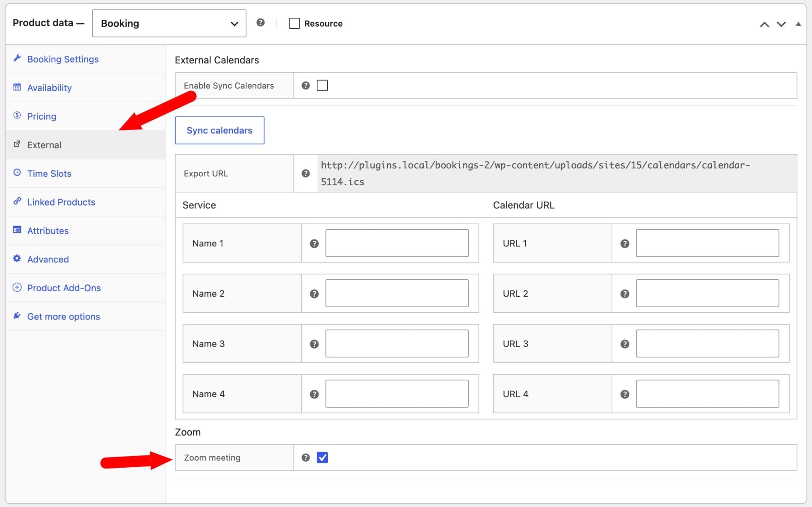Click into the URL 2 input box
This screenshot has width=812, height=507.
(x=707, y=293)
